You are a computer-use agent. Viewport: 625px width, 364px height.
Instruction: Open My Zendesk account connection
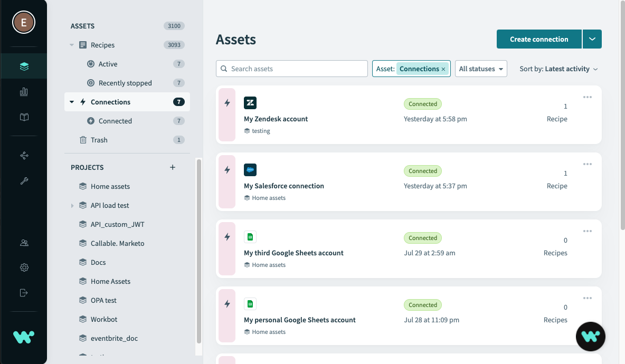[276, 119]
